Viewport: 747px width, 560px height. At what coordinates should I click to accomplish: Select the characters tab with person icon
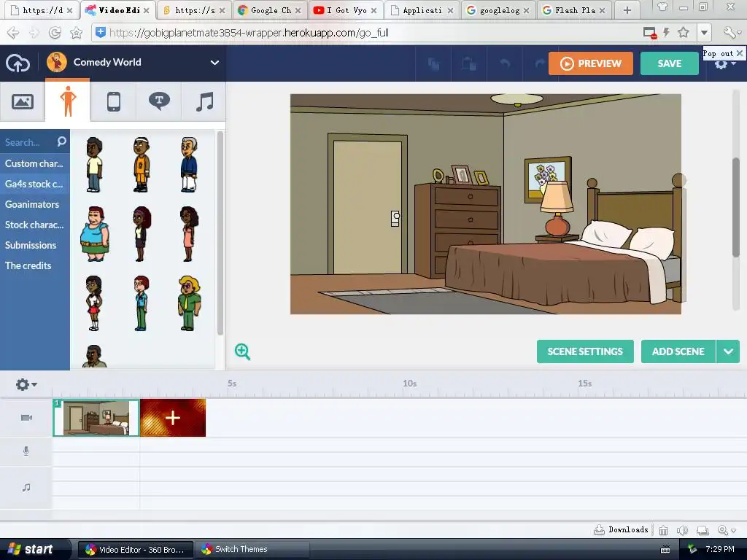pos(68,101)
